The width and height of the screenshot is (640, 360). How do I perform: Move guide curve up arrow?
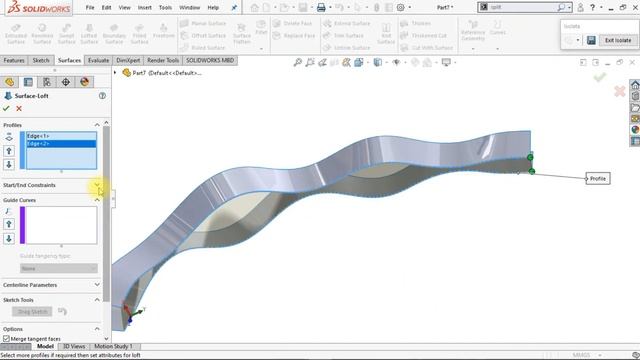click(x=9, y=224)
